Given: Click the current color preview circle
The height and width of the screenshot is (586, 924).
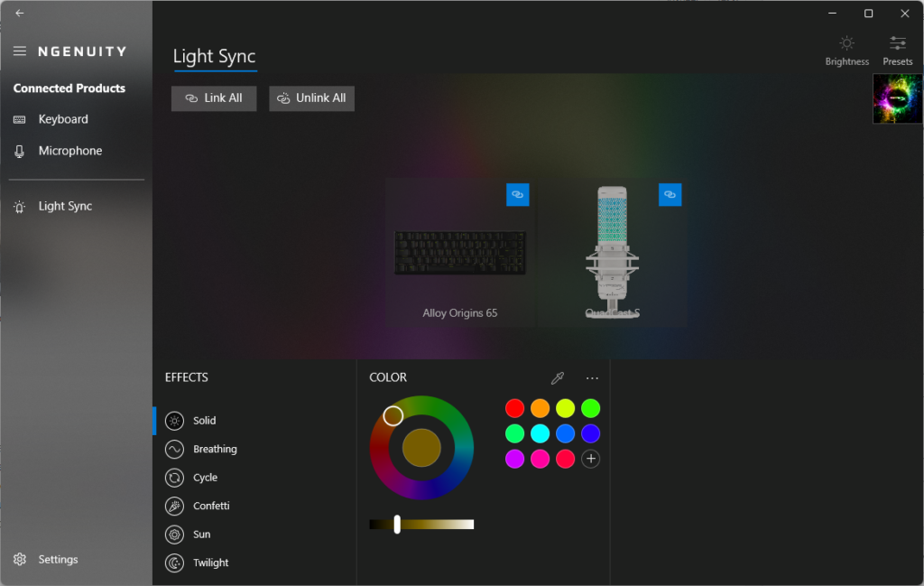Looking at the screenshot, I should point(421,448).
